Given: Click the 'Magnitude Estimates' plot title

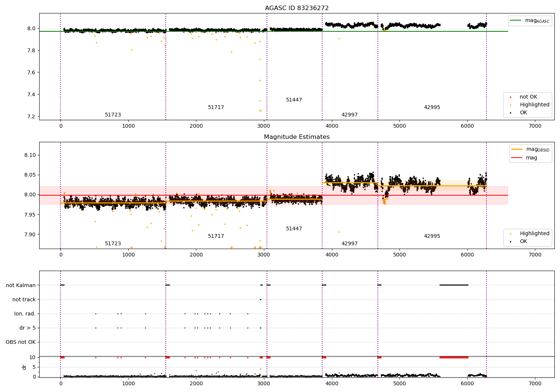Looking at the screenshot, I should pyautogui.click(x=297, y=137).
